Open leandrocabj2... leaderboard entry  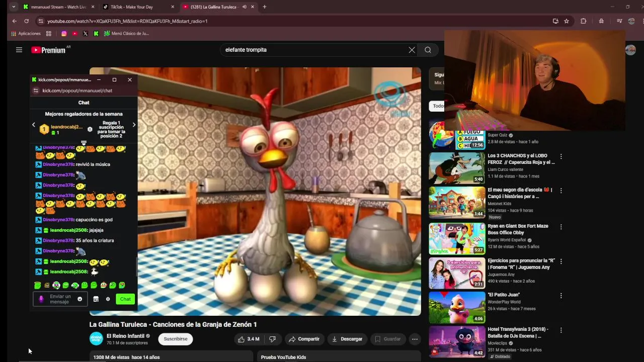pos(61,129)
